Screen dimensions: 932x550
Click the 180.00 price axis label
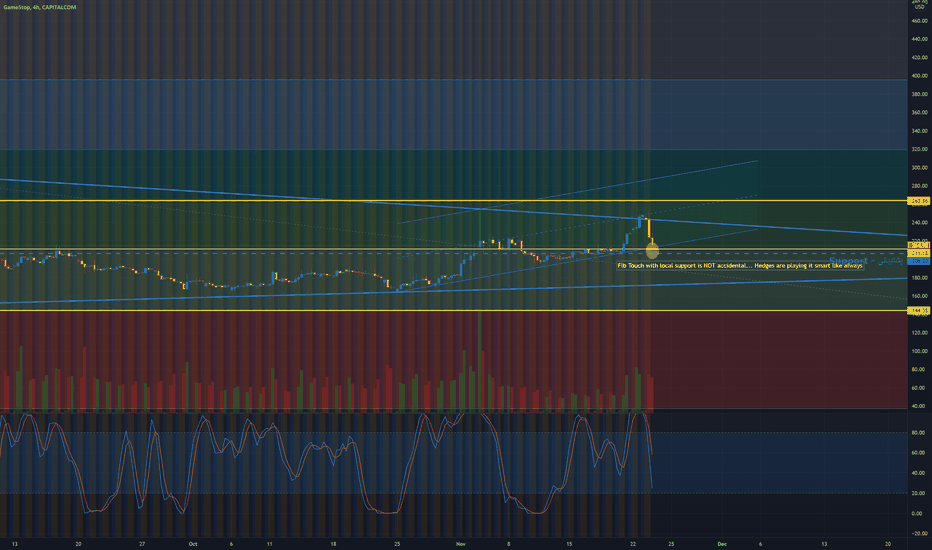[919, 278]
